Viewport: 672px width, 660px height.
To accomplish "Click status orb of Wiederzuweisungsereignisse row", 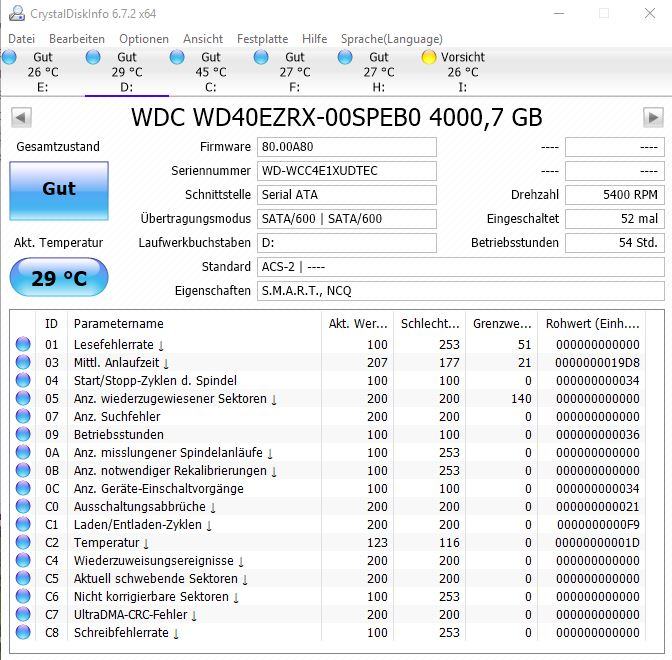I will tap(23, 560).
